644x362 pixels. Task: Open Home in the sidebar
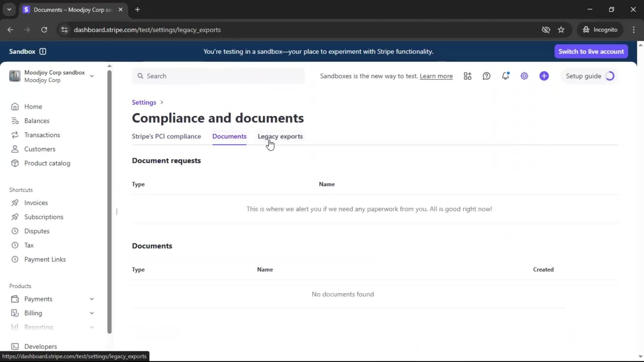click(x=33, y=107)
